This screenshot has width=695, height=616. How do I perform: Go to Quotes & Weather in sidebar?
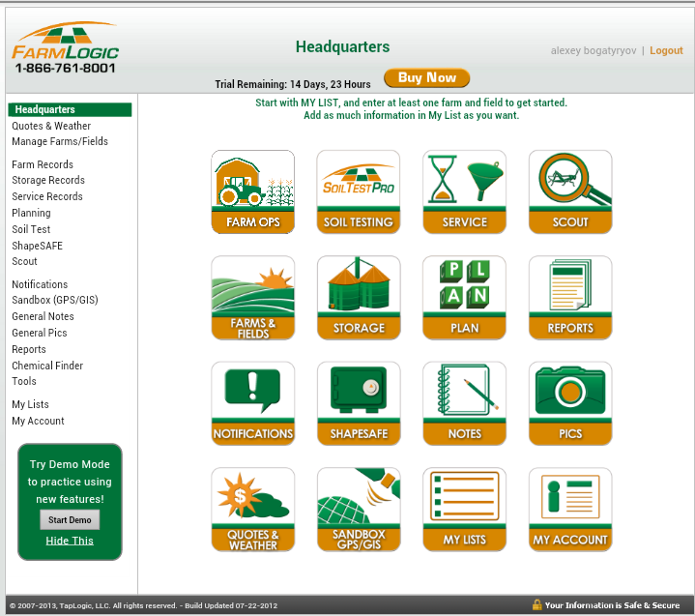[51, 126]
